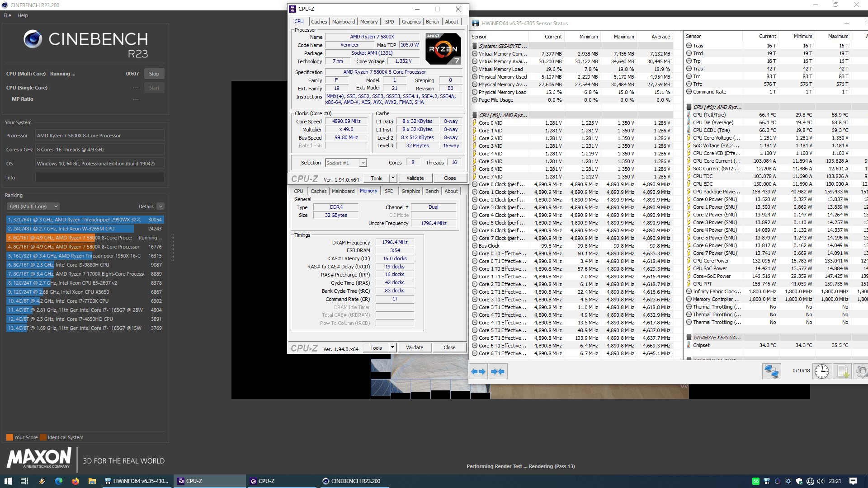Click the green 66 temperature tray icon
Image resolution: width=868 pixels, height=488 pixels.
(756, 481)
